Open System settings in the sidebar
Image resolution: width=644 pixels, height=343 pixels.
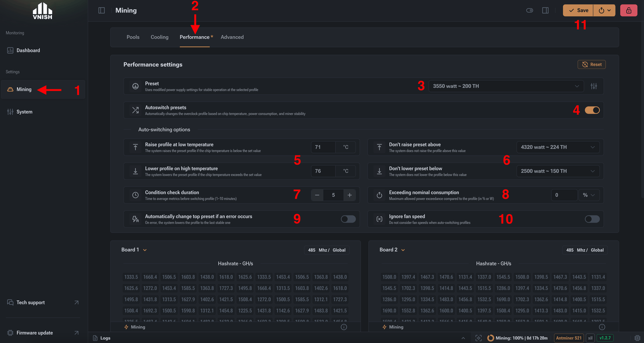click(x=43, y=112)
